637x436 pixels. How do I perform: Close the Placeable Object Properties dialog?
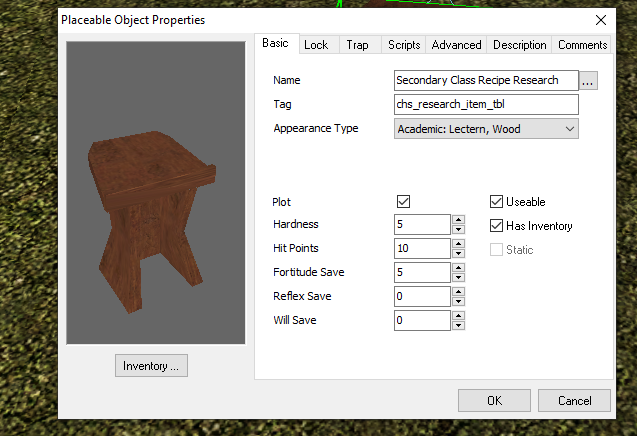pyautogui.click(x=600, y=19)
